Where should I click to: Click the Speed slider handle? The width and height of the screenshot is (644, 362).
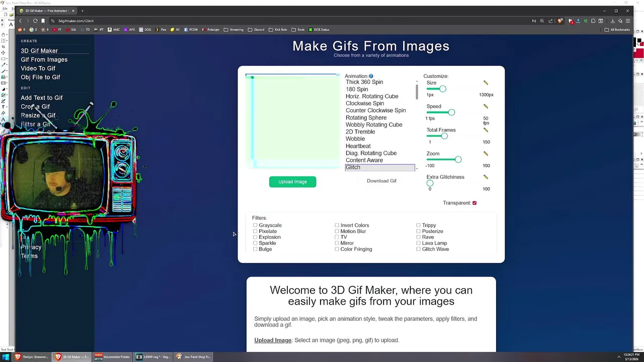[x=452, y=113]
